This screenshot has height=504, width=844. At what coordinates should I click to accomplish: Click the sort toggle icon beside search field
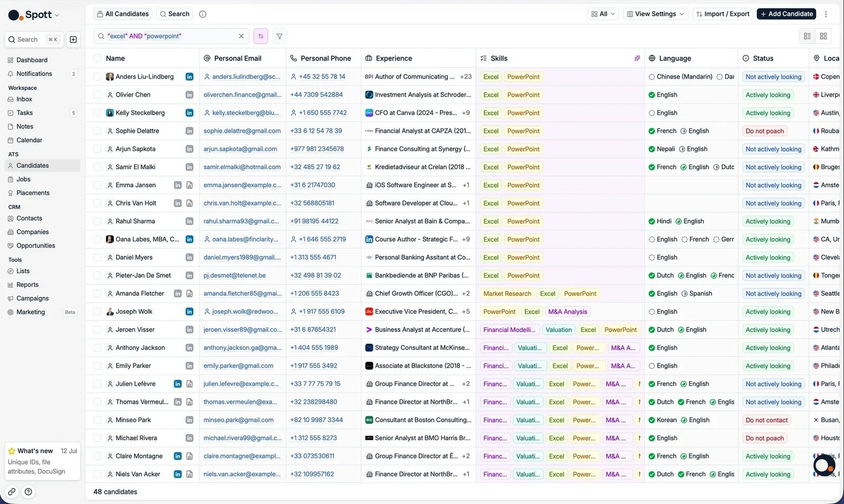tap(261, 36)
